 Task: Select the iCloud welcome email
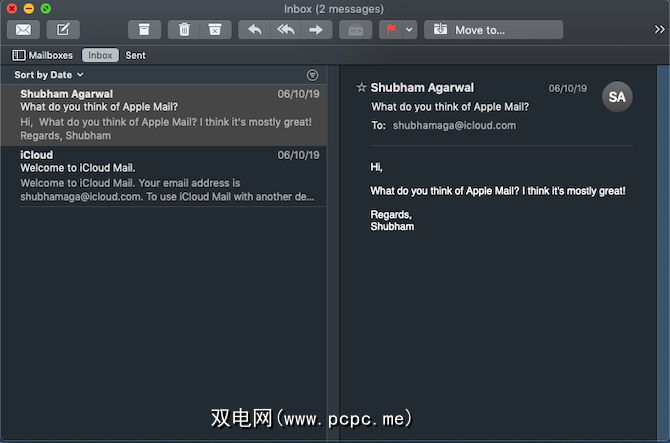coord(164,176)
